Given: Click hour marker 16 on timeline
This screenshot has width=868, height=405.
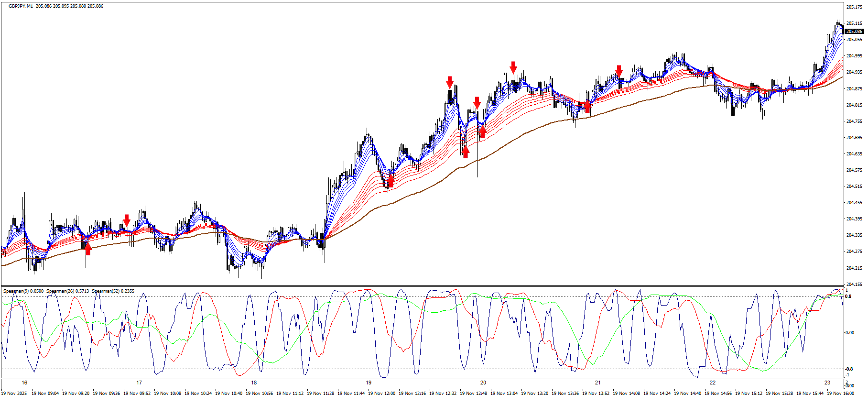Looking at the screenshot, I should click(x=24, y=383).
